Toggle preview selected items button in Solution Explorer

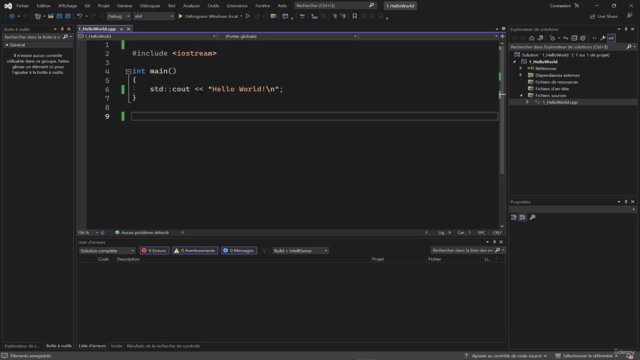(x=611, y=38)
